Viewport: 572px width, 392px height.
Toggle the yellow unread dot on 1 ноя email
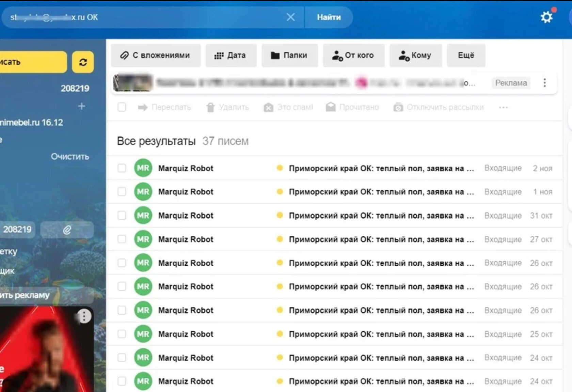coord(280,192)
